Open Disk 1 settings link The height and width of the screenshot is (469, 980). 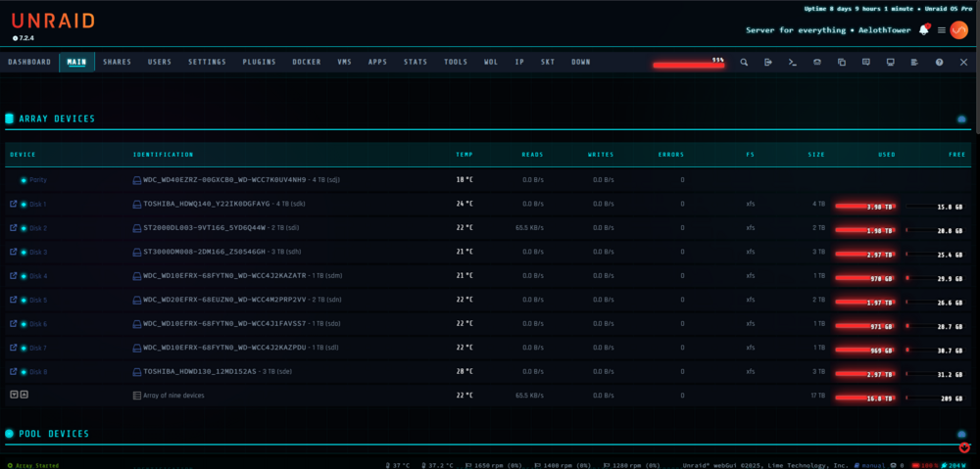click(37, 205)
